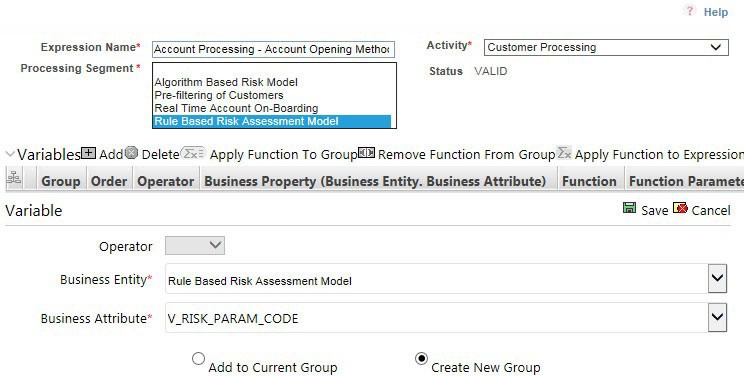Click the Cancel icon with red X

pos(680,208)
